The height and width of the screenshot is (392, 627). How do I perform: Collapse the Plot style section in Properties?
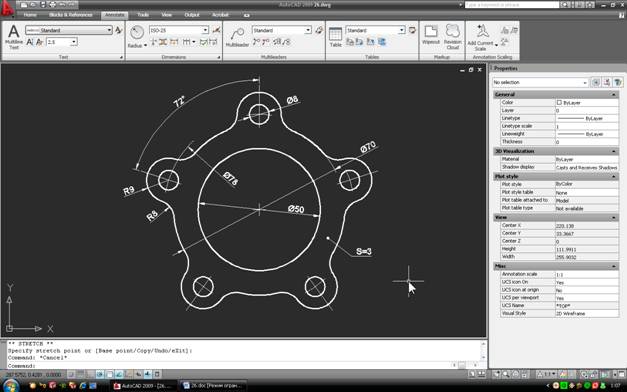click(614, 176)
